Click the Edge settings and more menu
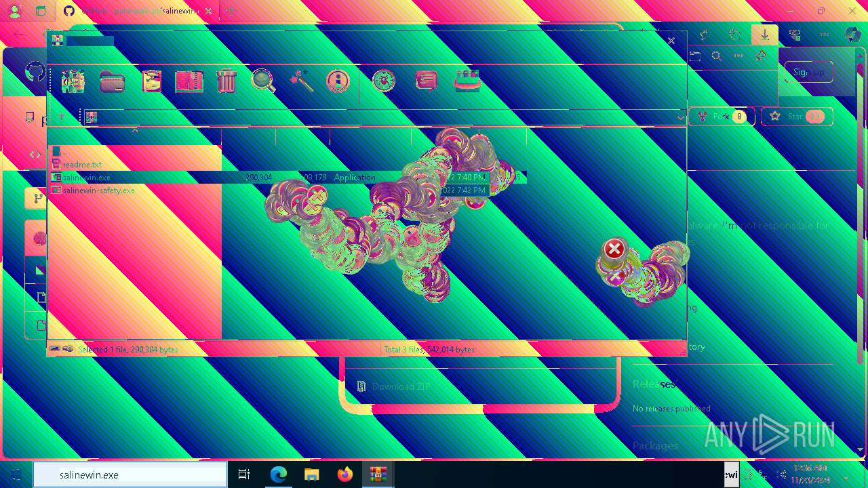 click(x=825, y=35)
